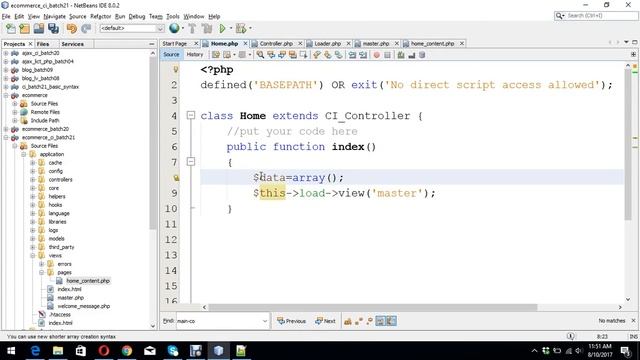Screen dimensions: 640x360
Task: Open the Find text history dropdown
Action: click(264, 321)
